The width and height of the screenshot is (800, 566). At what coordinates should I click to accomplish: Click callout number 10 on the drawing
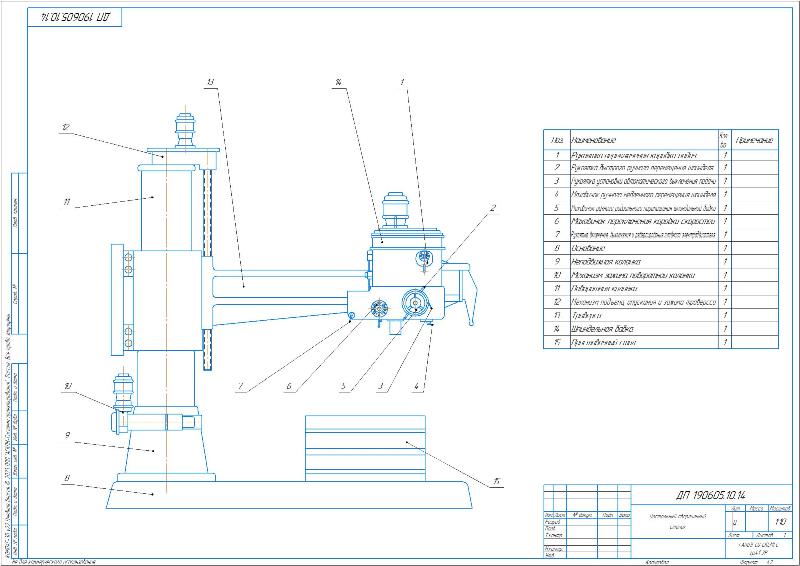67,386
